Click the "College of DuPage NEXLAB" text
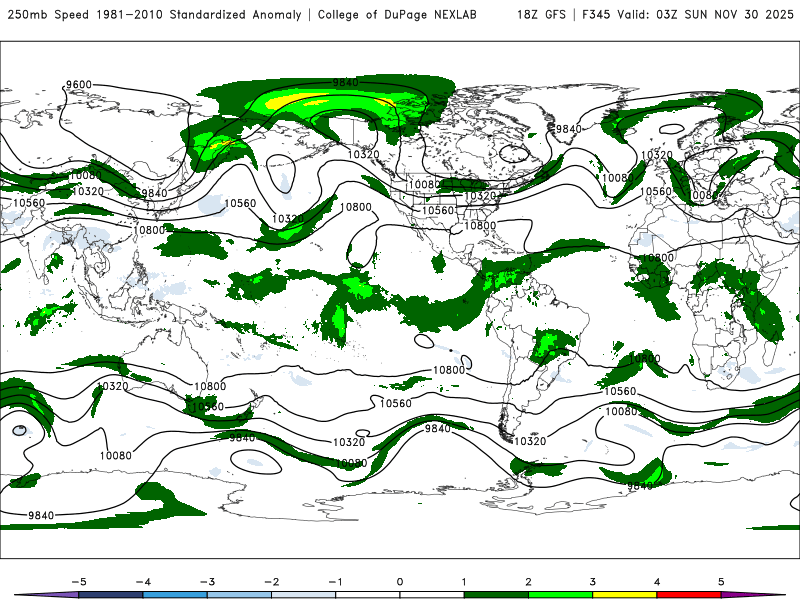This screenshot has height=600, width=800. (x=397, y=14)
